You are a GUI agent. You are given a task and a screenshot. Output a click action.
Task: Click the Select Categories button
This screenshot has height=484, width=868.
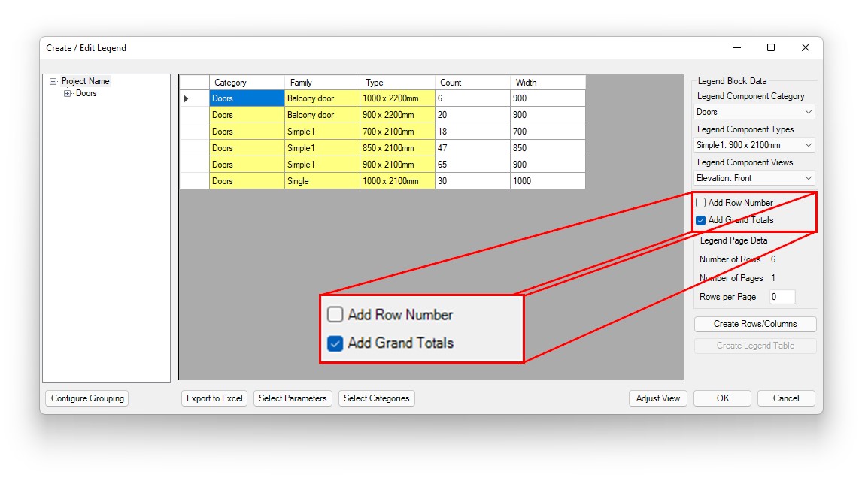[377, 398]
